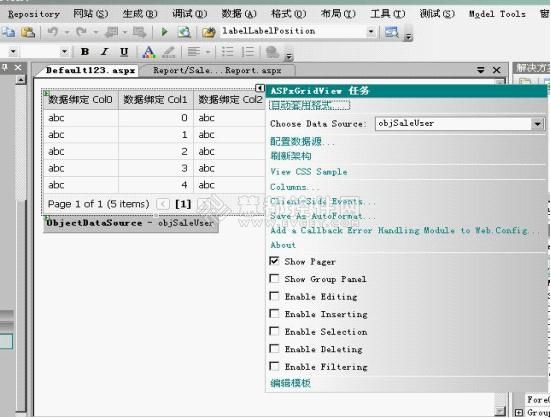The image size is (551, 418).
Task: Open the window search icon in toolbar
Action: pyautogui.click(x=391, y=32)
